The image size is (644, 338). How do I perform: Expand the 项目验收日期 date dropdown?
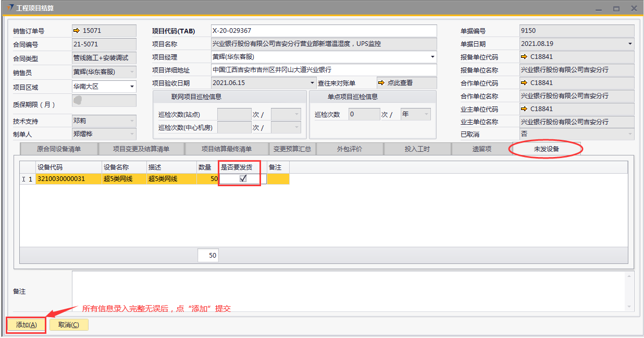pos(312,83)
